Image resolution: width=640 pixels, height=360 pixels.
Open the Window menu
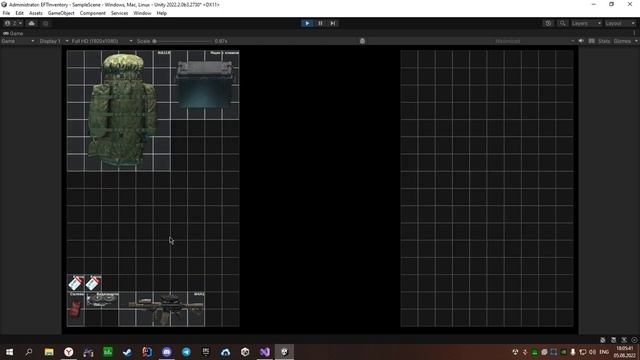142,13
